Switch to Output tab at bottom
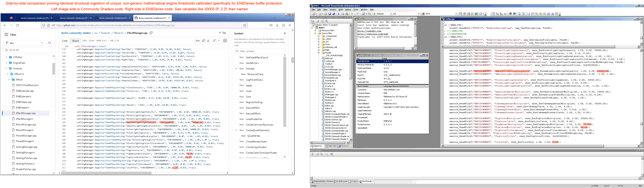The height and width of the screenshot is (188, 644). point(354,182)
